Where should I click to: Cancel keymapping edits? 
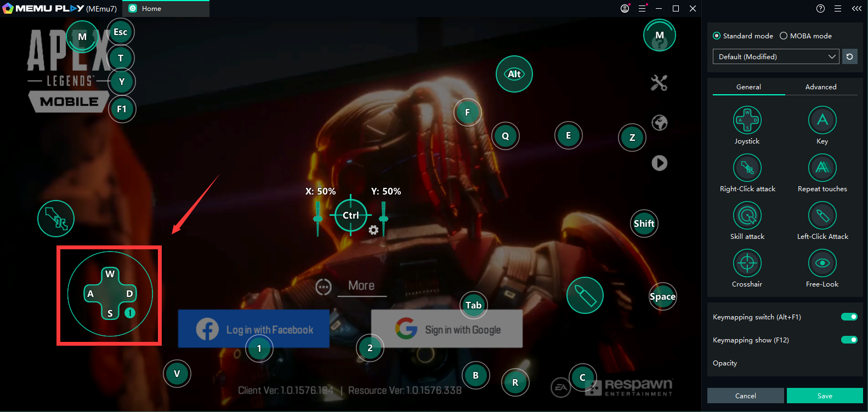click(745, 396)
